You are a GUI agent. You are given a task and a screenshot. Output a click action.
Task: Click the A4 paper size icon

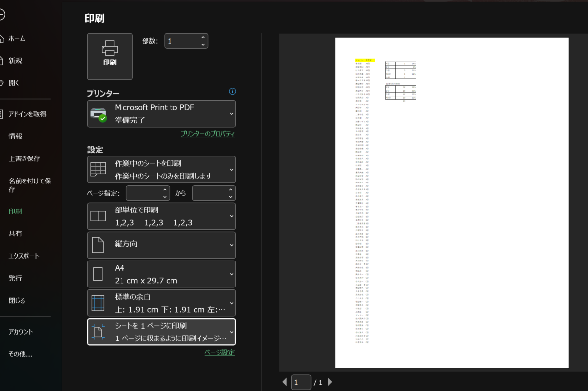point(99,274)
